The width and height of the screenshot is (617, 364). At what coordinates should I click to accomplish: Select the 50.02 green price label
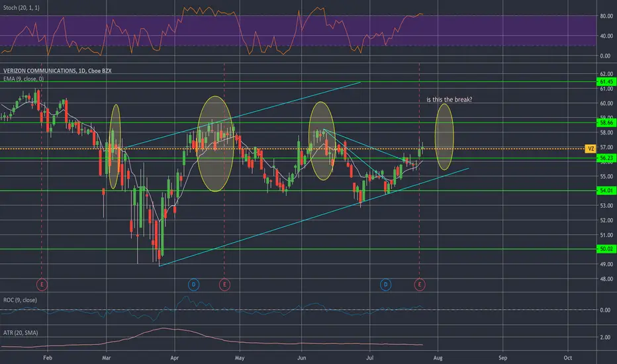click(606, 249)
